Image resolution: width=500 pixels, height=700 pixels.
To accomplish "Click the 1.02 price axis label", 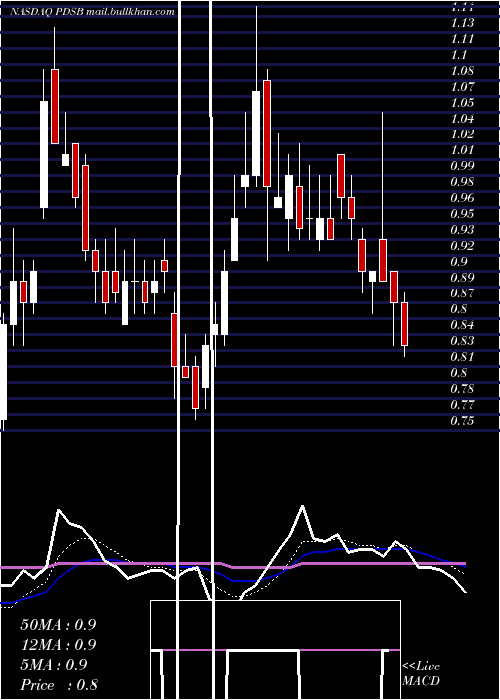I will pyautogui.click(x=462, y=134).
